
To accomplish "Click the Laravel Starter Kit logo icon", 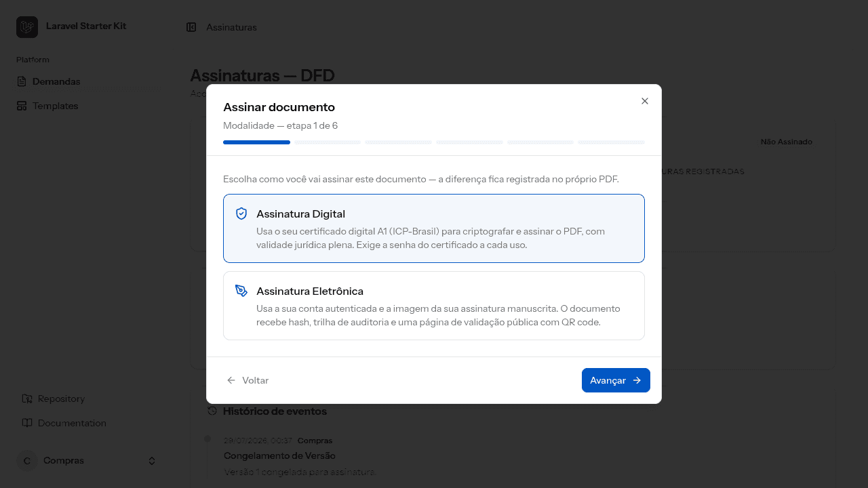I will click(27, 27).
